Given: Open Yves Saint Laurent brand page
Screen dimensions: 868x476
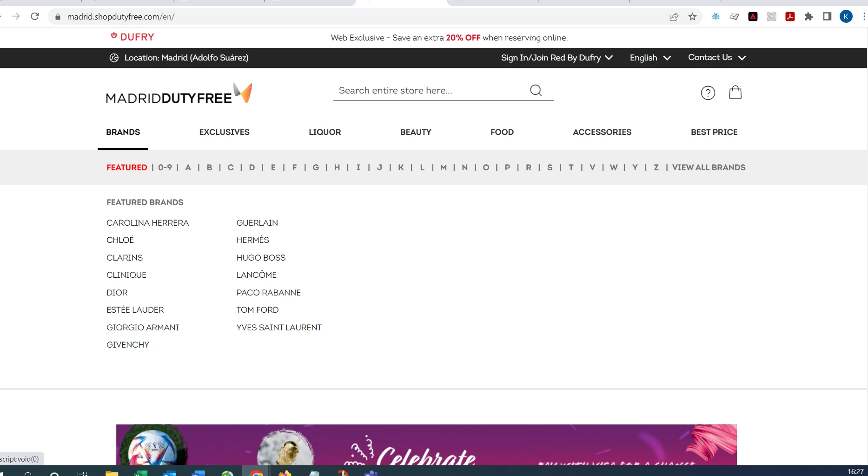Looking at the screenshot, I should tap(279, 328).
